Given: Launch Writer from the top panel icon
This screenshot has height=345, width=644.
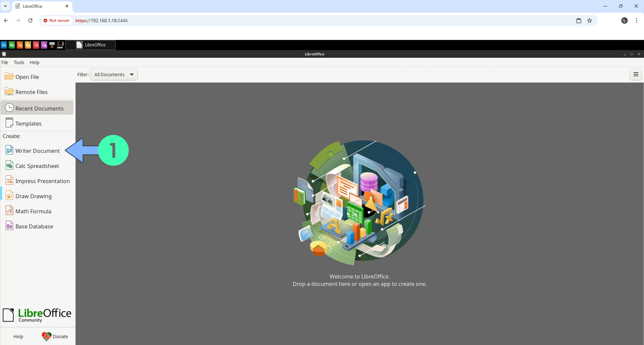Looking at the screenshot, I should (x=4, y=45).
